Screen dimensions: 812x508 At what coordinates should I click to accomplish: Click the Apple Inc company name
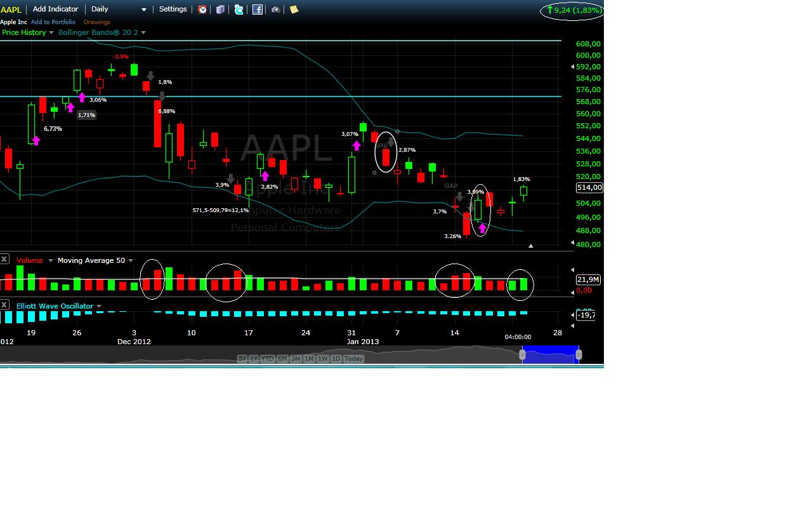(x=13, y=22)
